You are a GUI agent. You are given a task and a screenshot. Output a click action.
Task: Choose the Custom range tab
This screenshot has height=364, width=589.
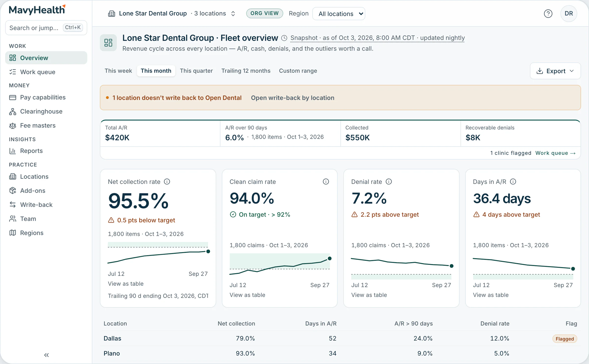click(298, 71)
